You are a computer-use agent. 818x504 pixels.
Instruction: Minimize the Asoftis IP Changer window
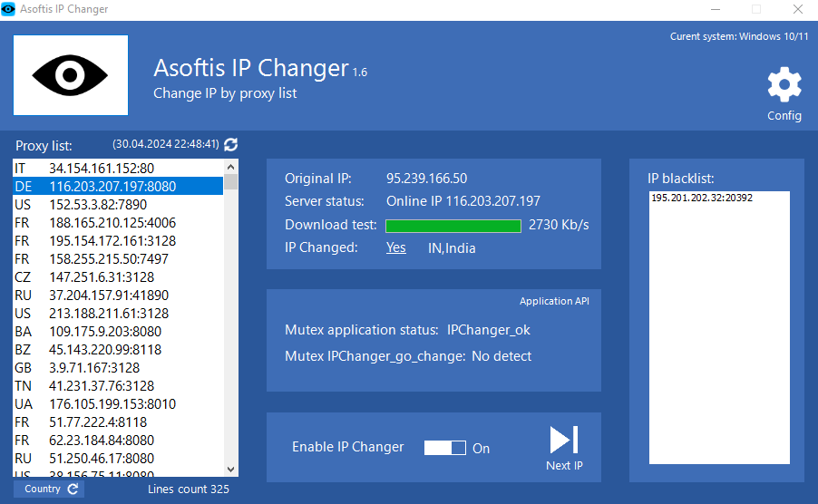pos(716,9)
